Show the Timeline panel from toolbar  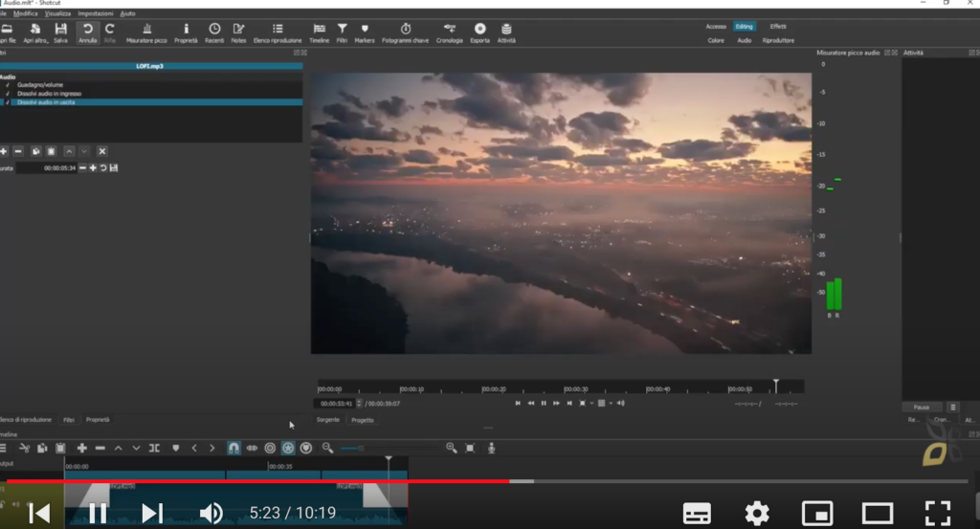pyautogui.click(x=319, y=33)
